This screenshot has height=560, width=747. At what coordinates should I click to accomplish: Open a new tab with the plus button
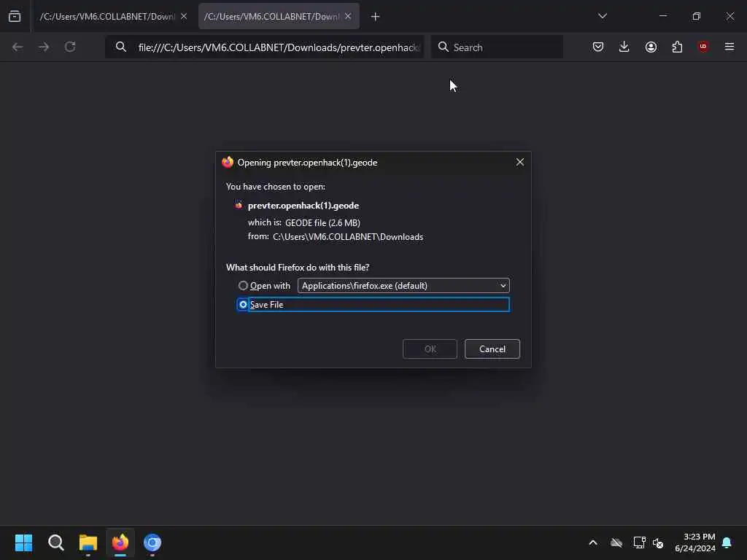point(376,17)
